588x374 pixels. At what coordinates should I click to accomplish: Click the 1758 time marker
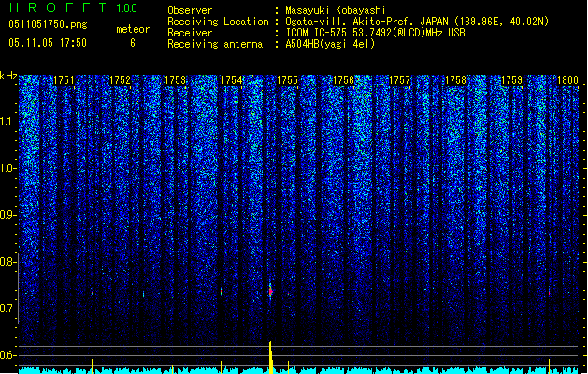455,80
